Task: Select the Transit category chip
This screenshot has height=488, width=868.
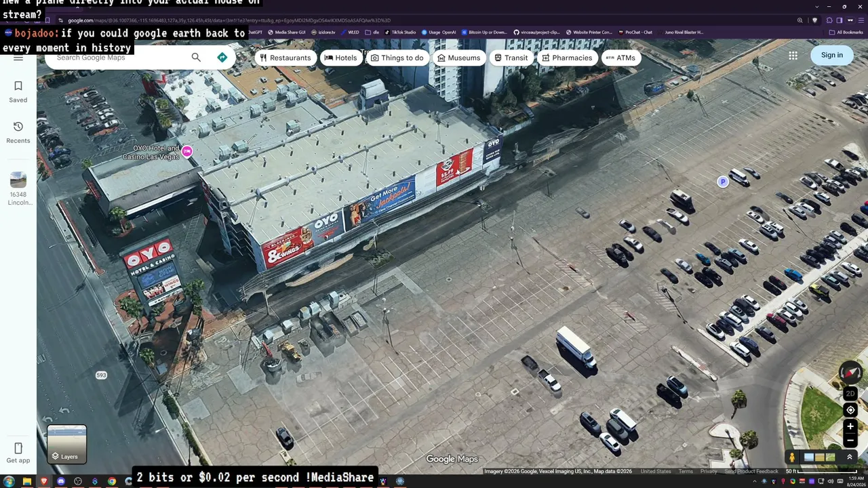Action: pos(511,58)
